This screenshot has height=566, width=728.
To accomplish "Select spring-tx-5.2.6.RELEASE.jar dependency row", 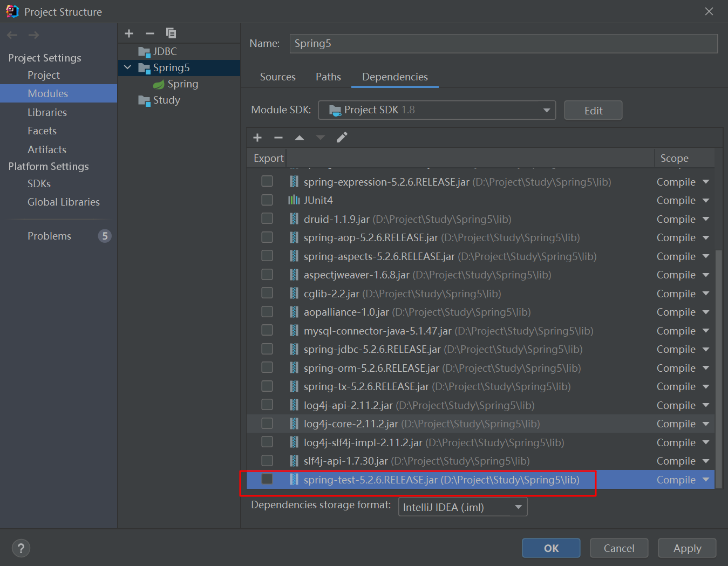I will 480,386.
